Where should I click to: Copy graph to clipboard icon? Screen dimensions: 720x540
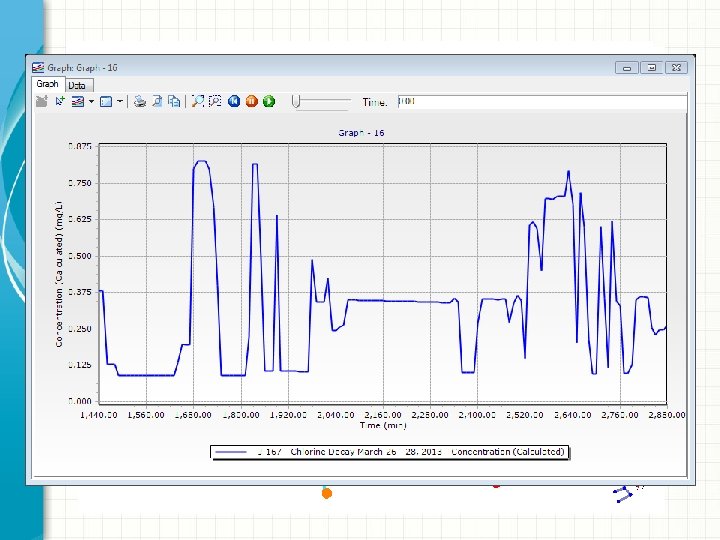pyautogui.click(x=174, y=101)
